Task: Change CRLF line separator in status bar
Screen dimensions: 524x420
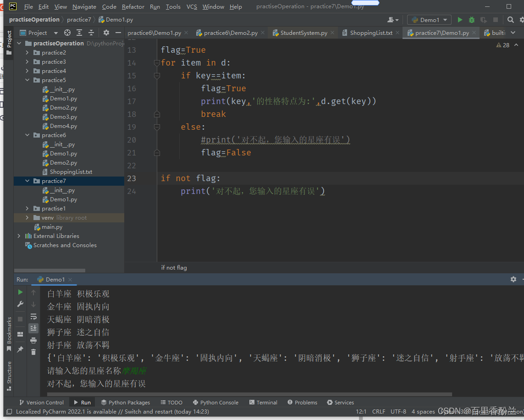Action: coord(378,412)
